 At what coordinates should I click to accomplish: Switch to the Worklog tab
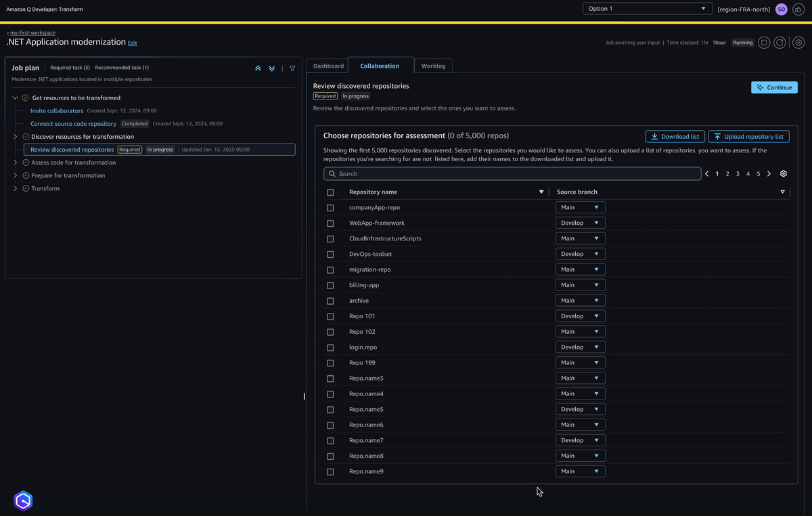click(433, 66)
